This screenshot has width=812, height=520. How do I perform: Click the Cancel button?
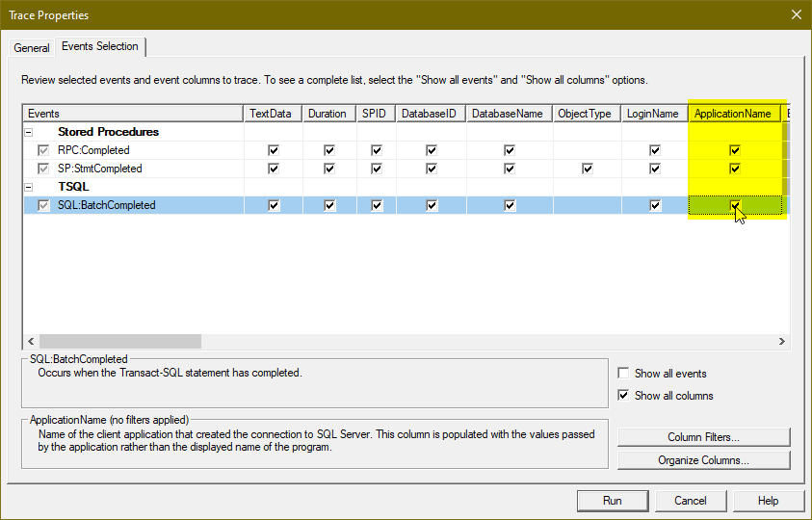click(x=691, y=501)
